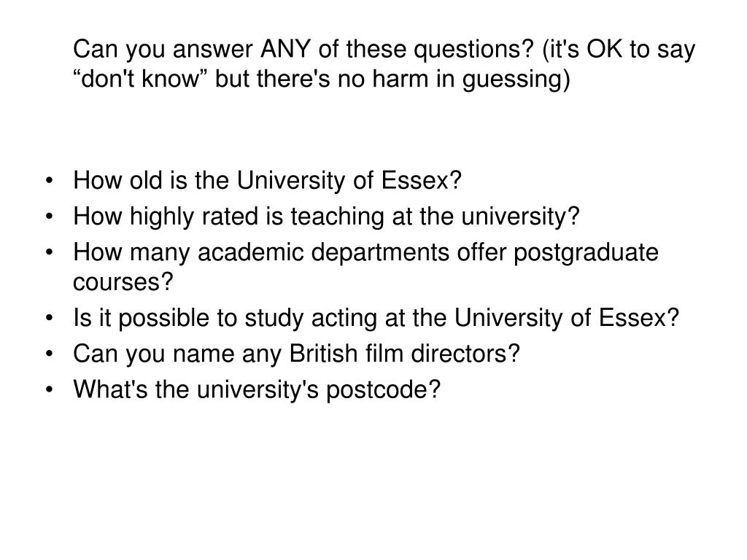Click the bullet point before 'How old is'
Viewport: 747px width, 560px height.
click(49, 182)
